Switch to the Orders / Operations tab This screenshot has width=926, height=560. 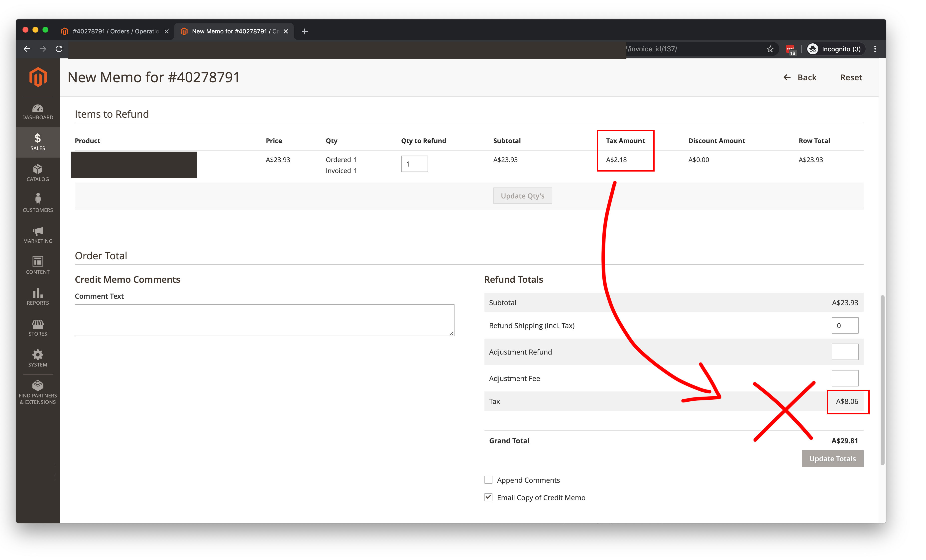tap(113, 31)
